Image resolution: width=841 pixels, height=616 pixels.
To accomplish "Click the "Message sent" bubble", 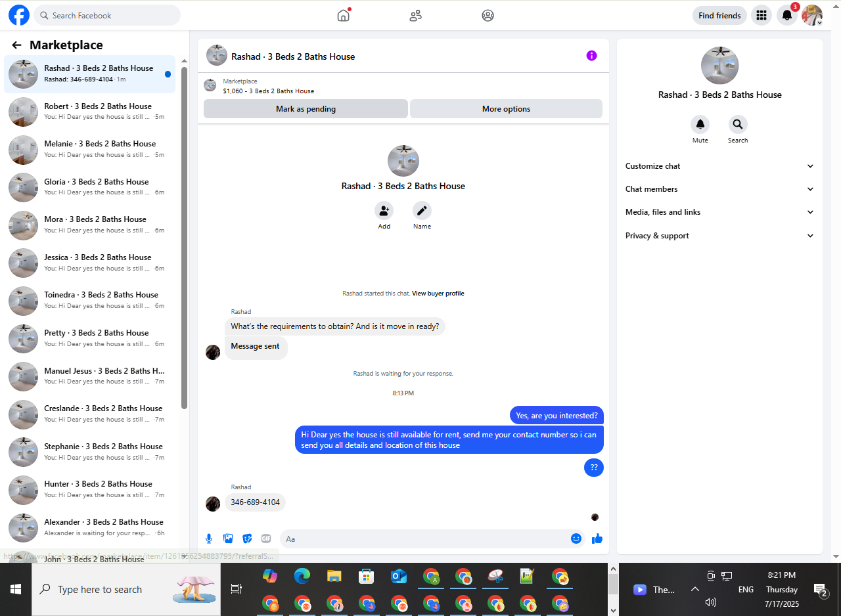I will tap(256, 347).
